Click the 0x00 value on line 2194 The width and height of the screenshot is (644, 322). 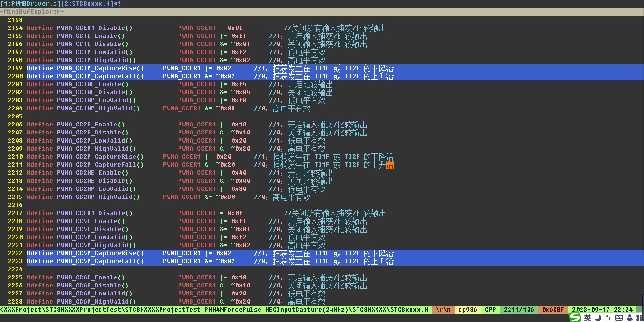235,28
